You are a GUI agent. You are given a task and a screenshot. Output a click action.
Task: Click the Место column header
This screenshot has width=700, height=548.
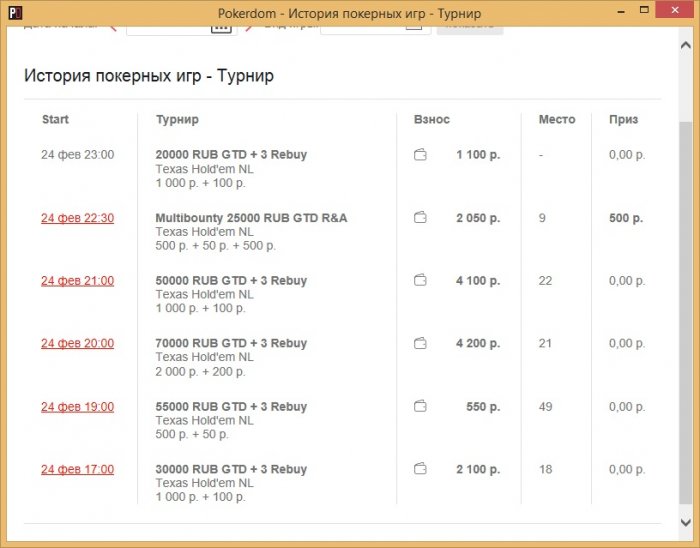pos(557,120)
